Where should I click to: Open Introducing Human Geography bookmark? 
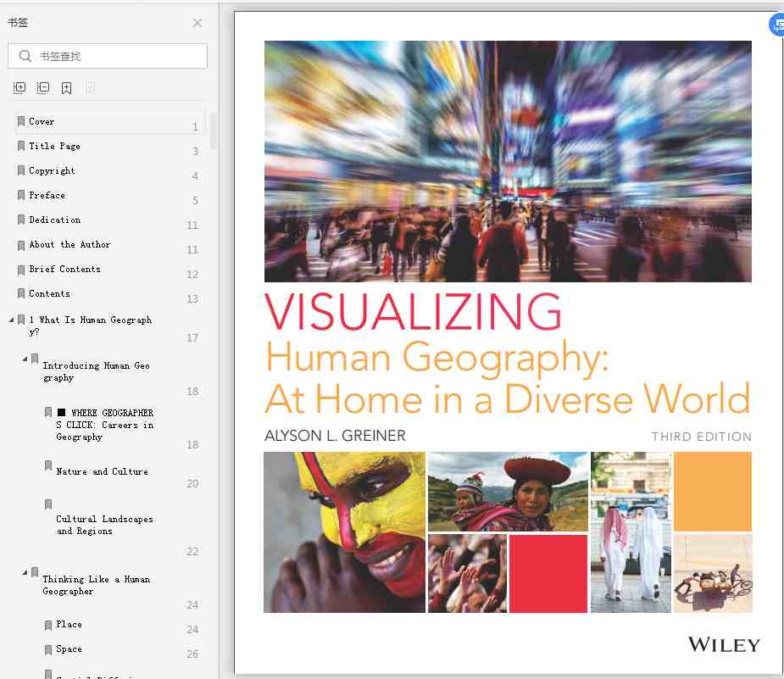click(96, 371)
